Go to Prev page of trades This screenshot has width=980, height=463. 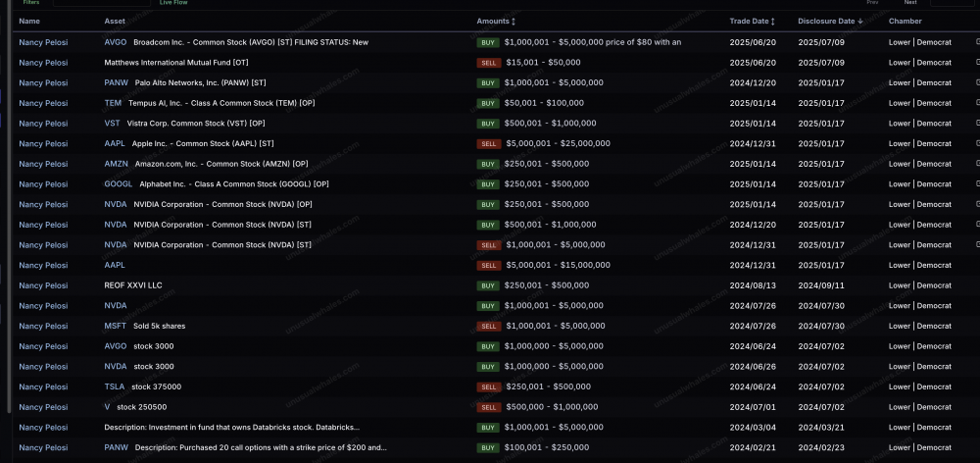coord(872,3)
